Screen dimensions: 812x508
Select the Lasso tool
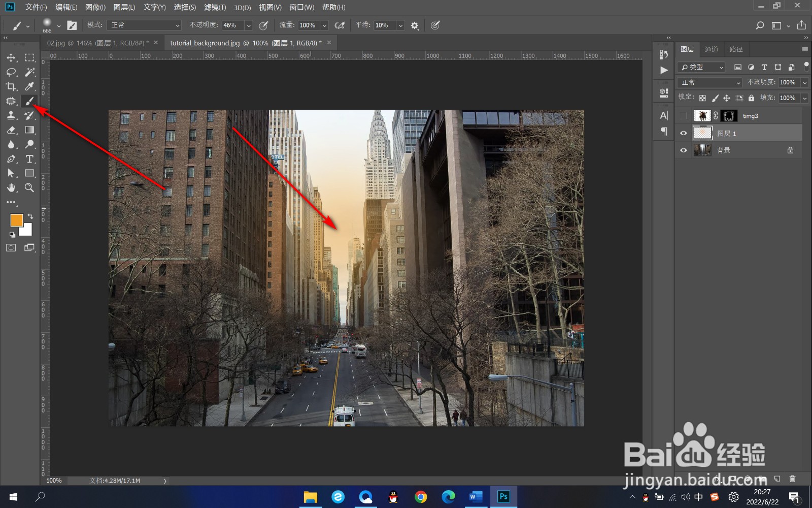(x=11, y=72)
